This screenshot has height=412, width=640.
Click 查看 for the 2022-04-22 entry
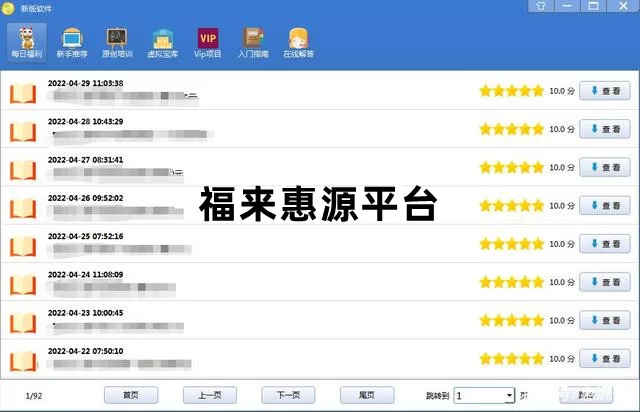(605, 358)
